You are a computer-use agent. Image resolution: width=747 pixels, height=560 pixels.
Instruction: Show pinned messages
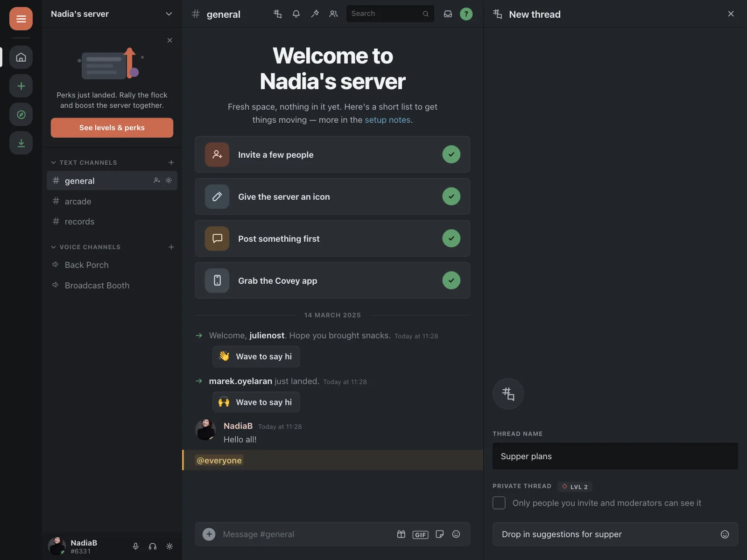(x=315, y=14)
